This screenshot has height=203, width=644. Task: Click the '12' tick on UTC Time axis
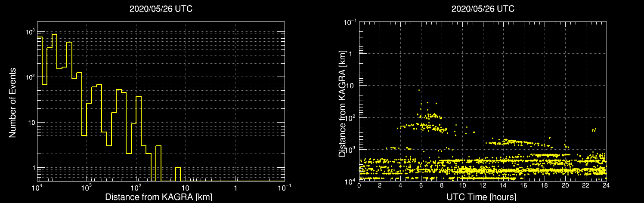point(483,185)
